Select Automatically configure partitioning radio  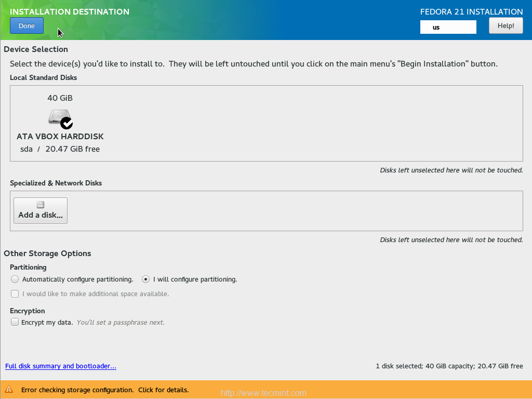tap(15, 279)
